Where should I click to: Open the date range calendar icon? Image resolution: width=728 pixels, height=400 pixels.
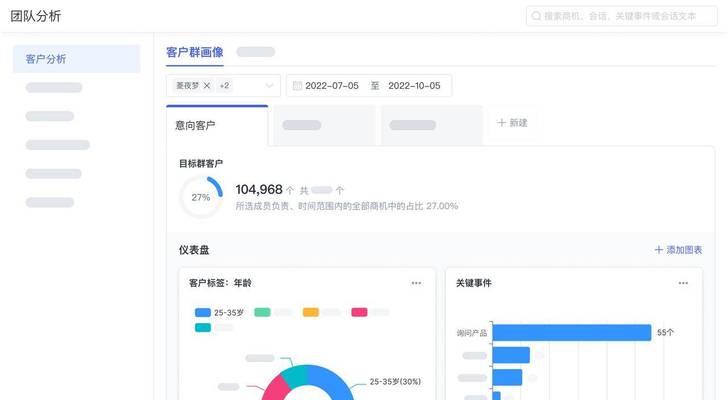297,85
